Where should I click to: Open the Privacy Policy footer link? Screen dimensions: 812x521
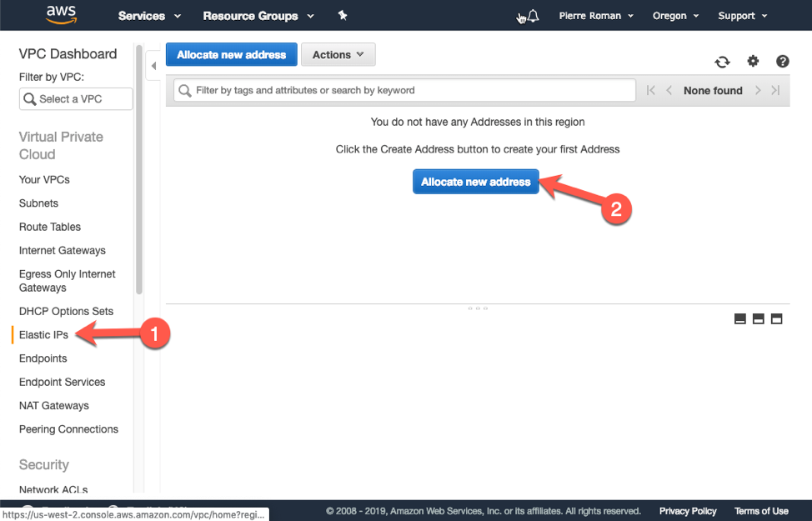(x=688, y=511)
